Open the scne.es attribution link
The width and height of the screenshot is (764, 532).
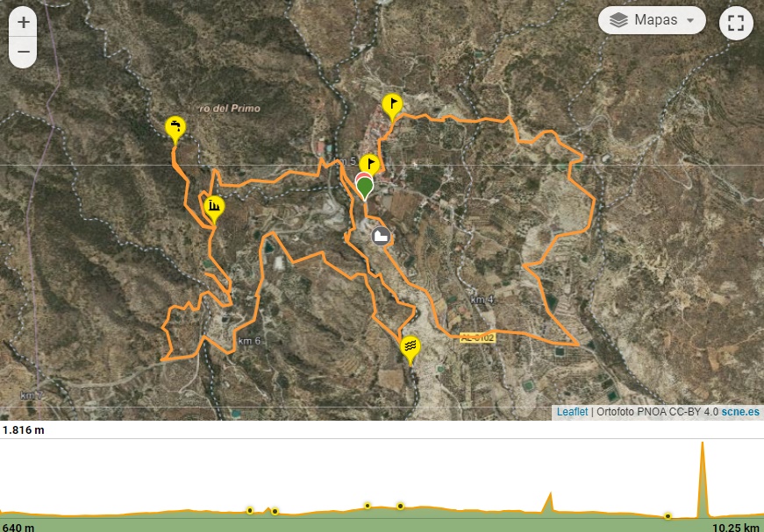(740, 412)
